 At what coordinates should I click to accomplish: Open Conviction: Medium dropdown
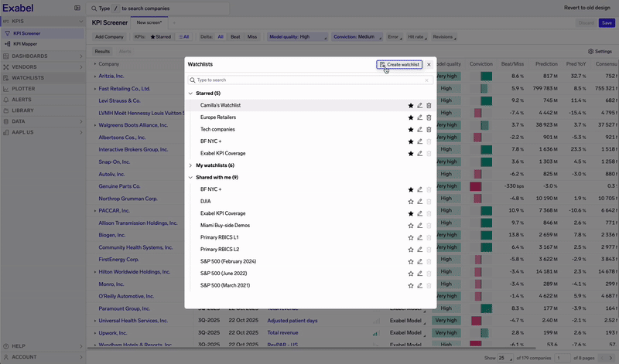pyautogui.click(x=357, y=37)
